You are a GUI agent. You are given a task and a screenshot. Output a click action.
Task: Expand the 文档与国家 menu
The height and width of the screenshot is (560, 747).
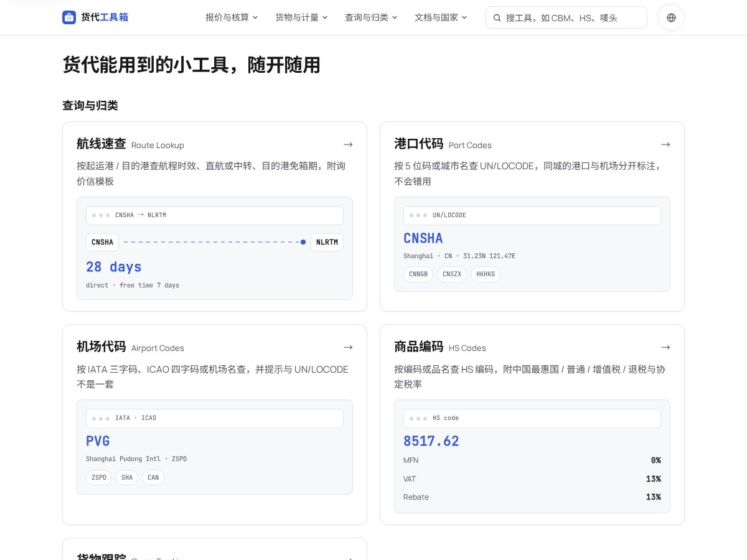441,17
